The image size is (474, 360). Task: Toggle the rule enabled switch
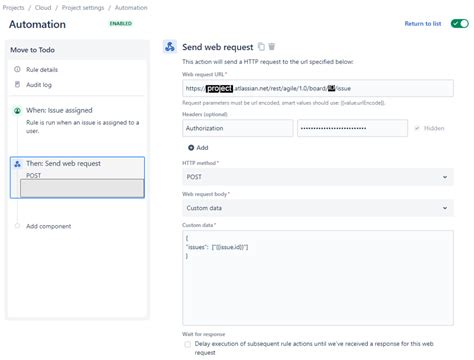(460, 24)
